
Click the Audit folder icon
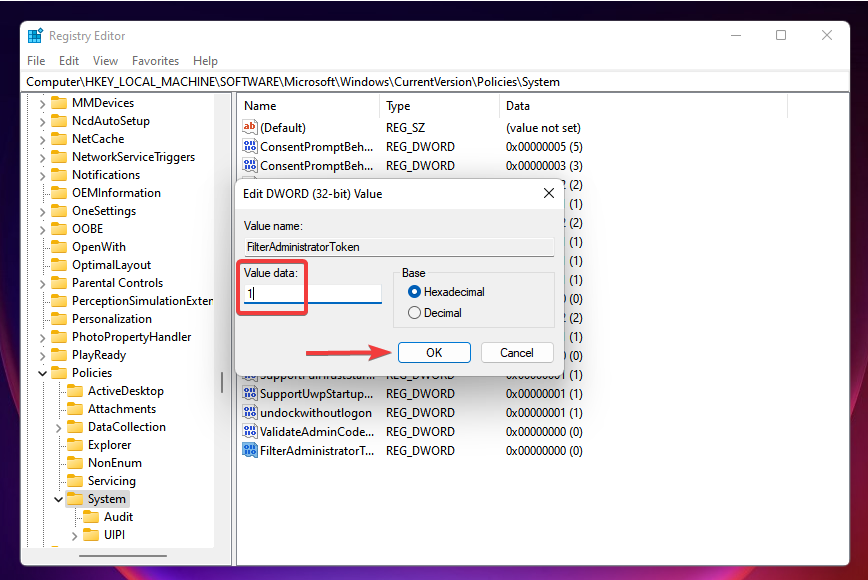[91, 517]
